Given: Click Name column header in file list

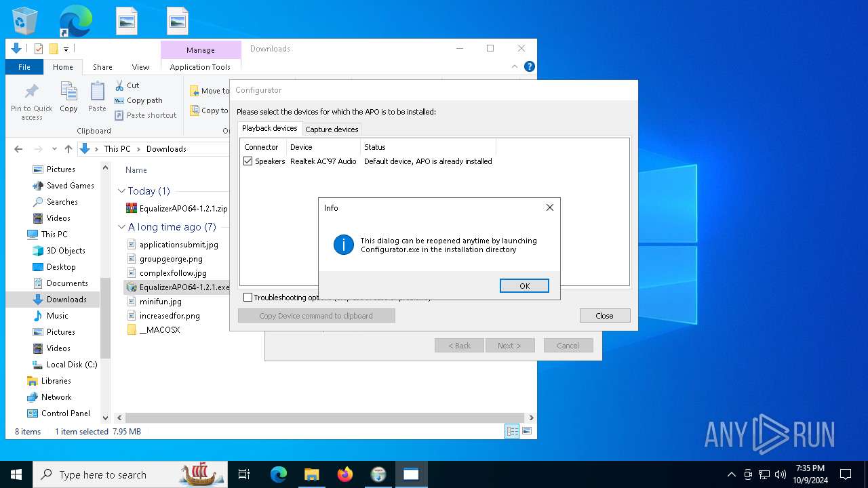Looking at the screenshot, I should 136,170.
